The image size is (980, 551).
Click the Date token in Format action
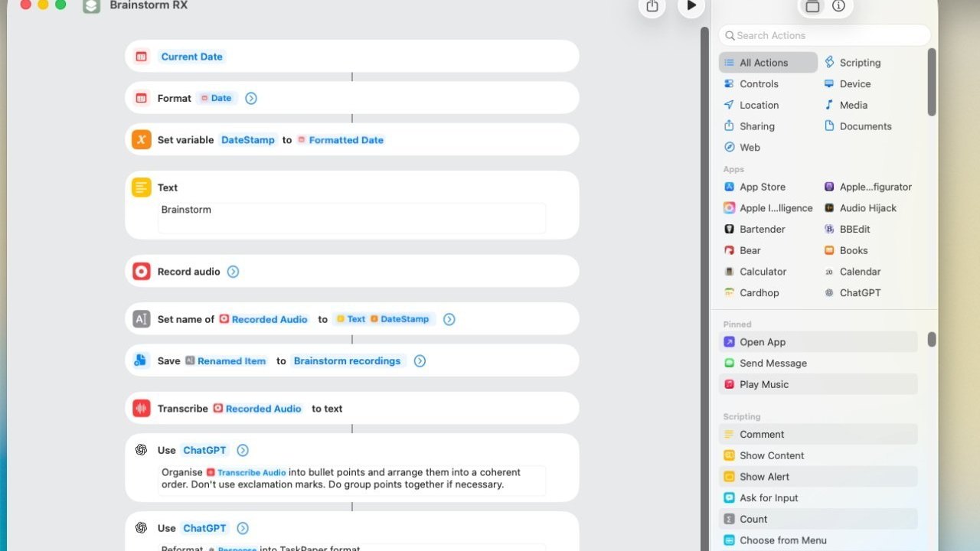click(x=217, y=98)
